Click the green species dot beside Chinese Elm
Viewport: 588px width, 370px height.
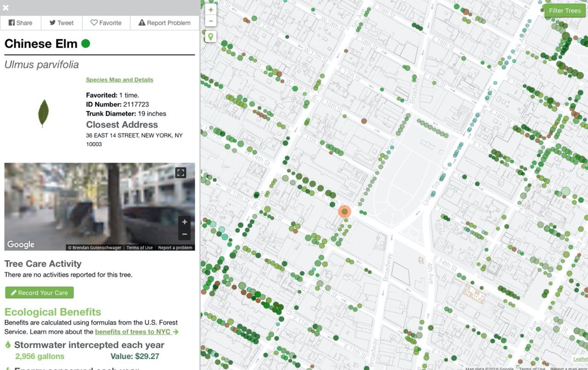pyautogui.click(x=85, y=44)
